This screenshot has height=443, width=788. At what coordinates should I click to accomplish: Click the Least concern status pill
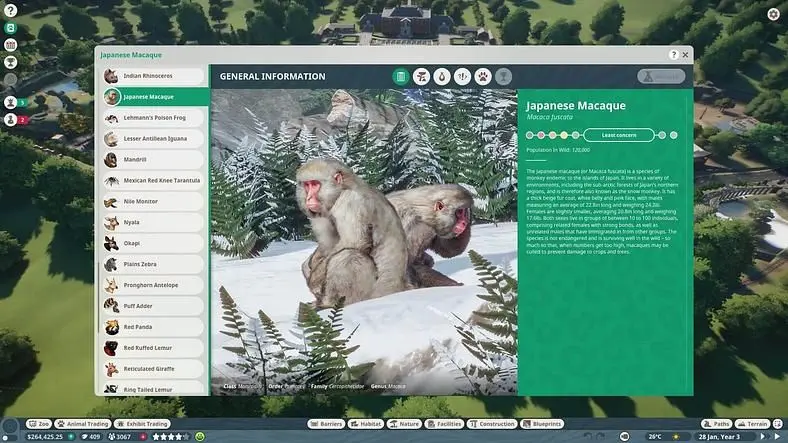coord(619,135)
